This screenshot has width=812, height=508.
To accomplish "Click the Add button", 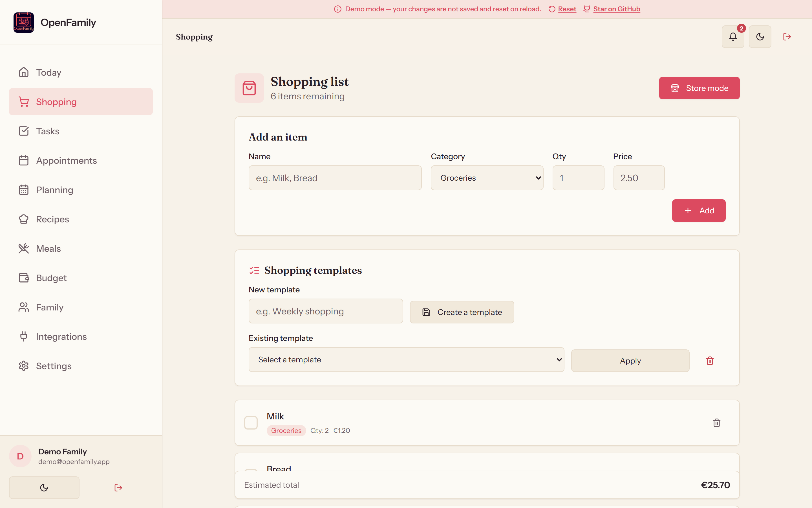I will (x=699, y=210).
